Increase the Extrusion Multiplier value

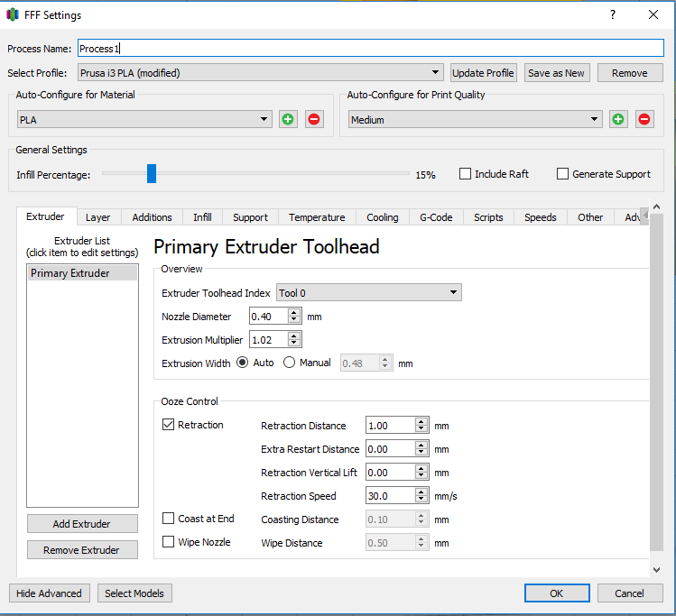(x=294, y=336)
